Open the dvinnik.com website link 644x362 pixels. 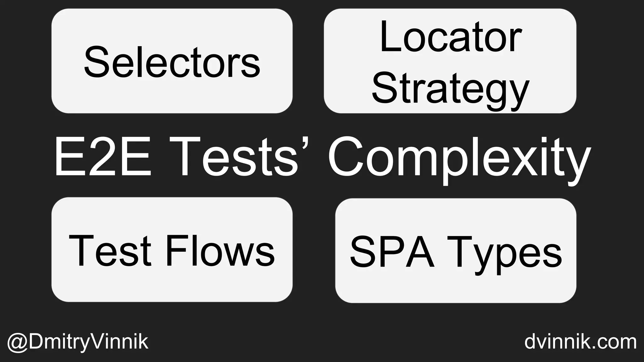point(580,342)
